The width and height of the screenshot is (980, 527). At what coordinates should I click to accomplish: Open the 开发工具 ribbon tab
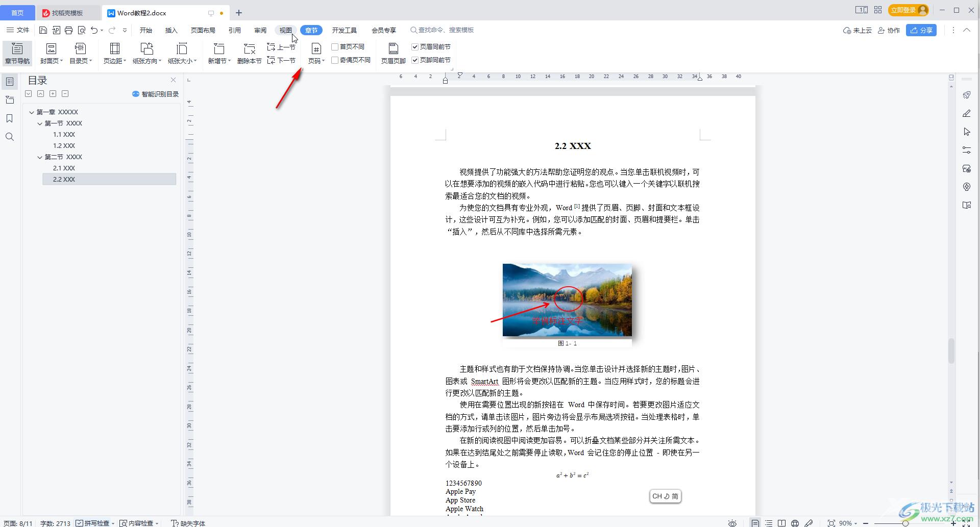pyautogui.click(x=345, y=30)
